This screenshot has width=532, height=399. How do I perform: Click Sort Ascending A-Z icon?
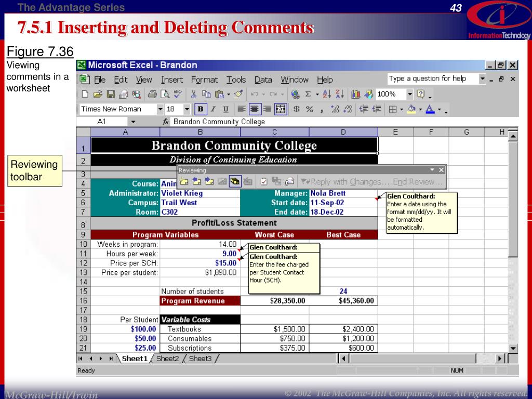327,95
